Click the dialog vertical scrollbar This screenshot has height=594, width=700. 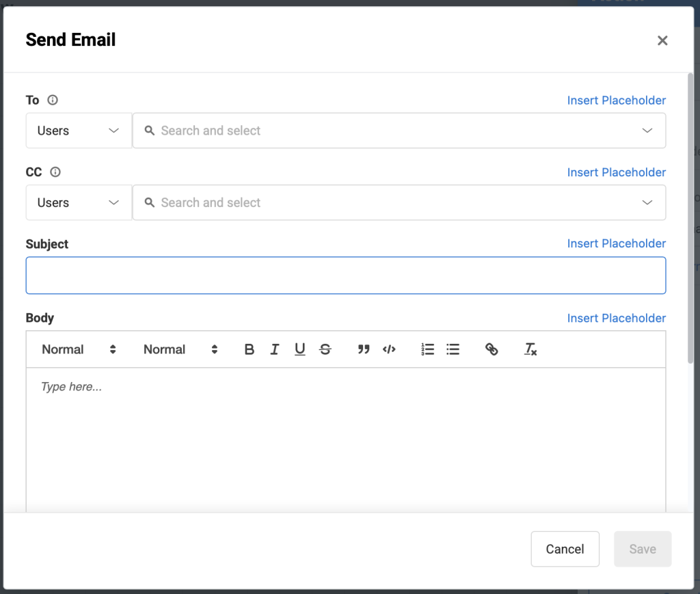pyautogui.click(x=690, y=219)
